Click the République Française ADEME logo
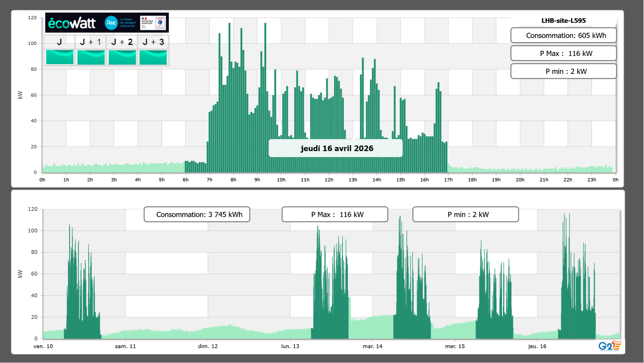Screen dimensions: 644x363 pyautogui.click(x=153, y=23)
